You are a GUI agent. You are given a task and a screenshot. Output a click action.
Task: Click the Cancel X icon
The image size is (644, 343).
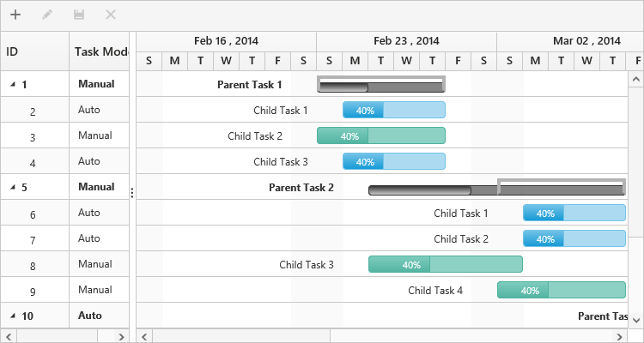click(111, 15)
